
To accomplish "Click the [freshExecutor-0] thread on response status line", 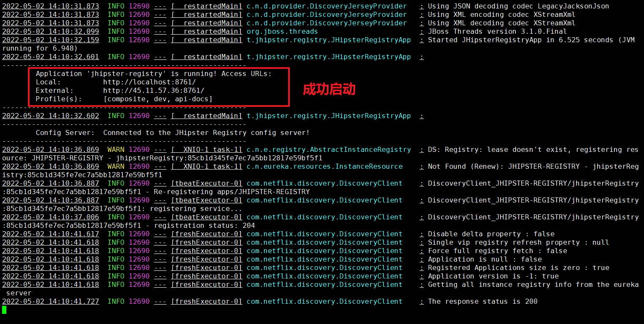I will tap(207, 301).
